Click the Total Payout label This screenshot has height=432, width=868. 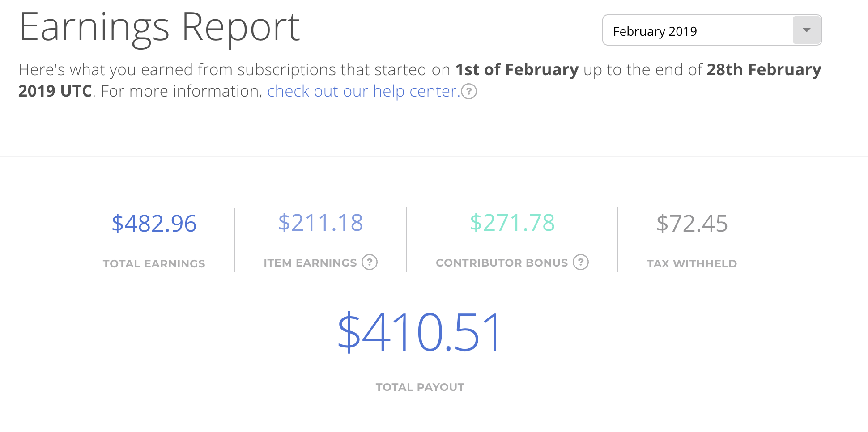420,387
